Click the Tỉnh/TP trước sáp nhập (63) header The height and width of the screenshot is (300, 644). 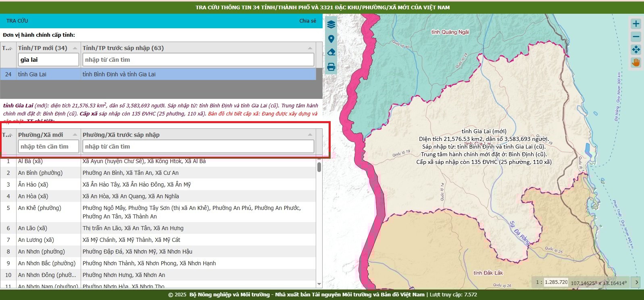click(123, 48)
